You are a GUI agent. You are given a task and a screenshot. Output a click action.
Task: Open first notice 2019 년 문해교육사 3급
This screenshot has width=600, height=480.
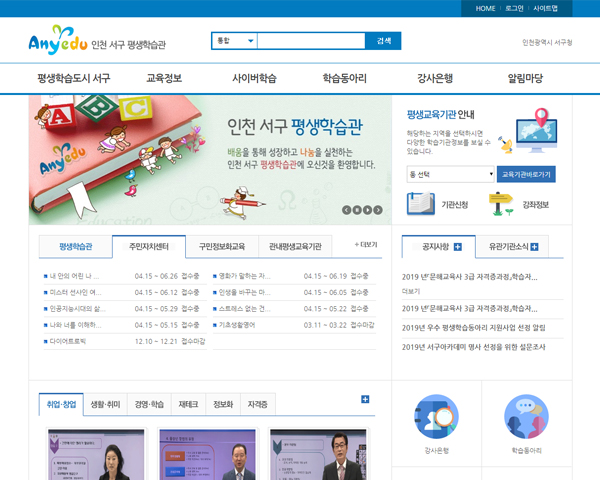point(470,277)
